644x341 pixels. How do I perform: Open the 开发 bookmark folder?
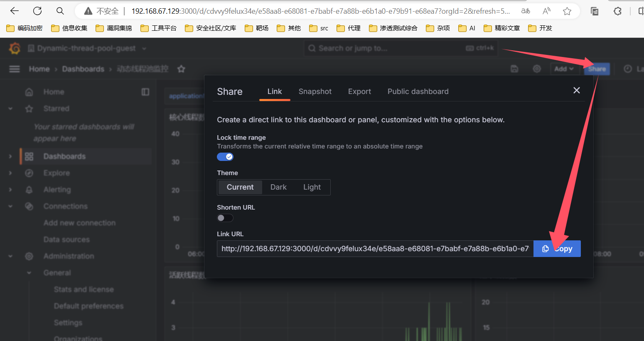[540, 28]
